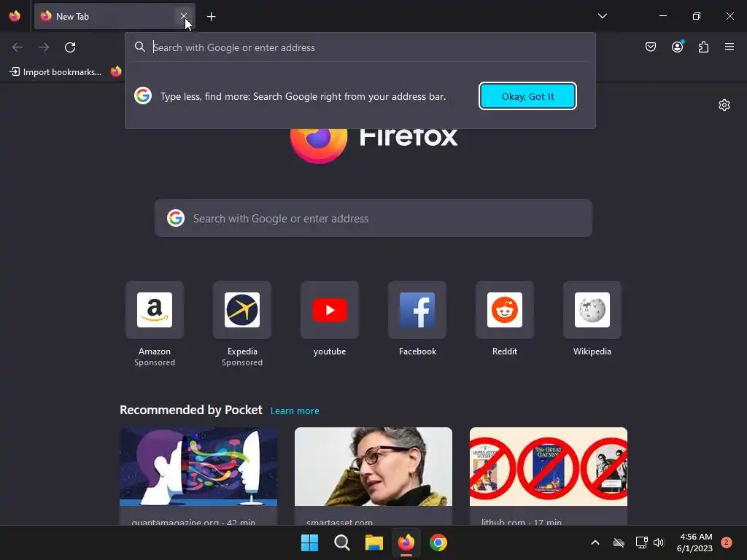Open Save to Pocket icon

coord(650,47)
